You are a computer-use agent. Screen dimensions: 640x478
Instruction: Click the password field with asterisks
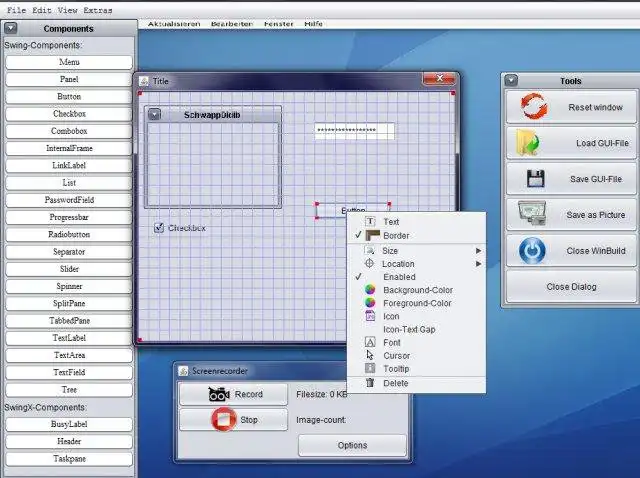coord(354,131)
